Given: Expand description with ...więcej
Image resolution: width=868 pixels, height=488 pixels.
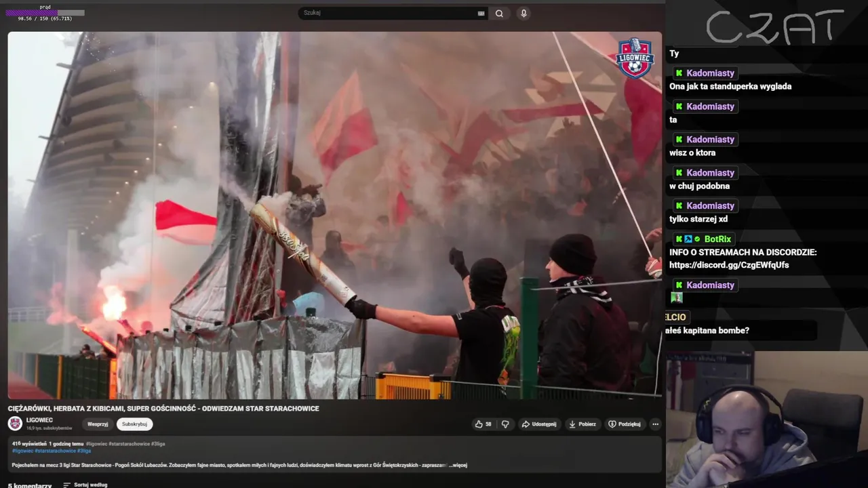Looking at the screenshot, I should click(x=458, y=465).
